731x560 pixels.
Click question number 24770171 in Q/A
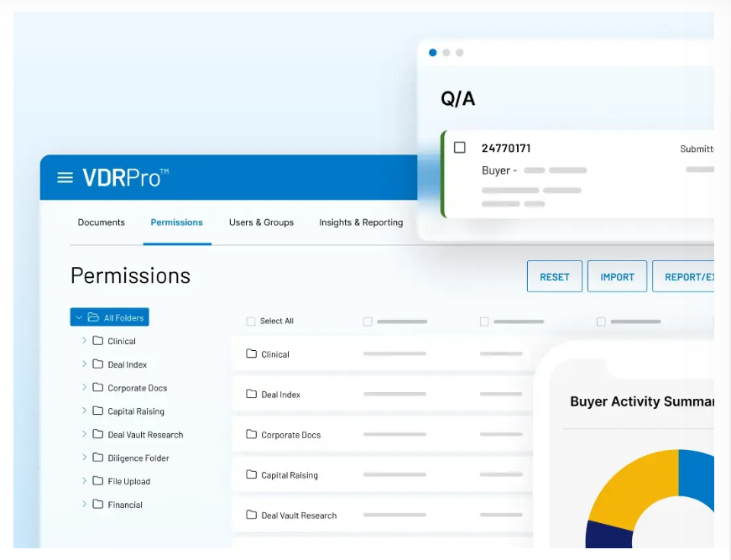pyautogui.click(x=506, y=149)
